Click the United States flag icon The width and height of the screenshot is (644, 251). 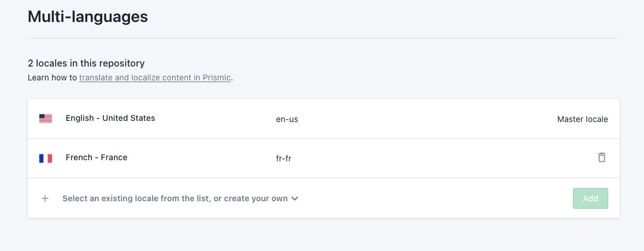tap(46, 119)
